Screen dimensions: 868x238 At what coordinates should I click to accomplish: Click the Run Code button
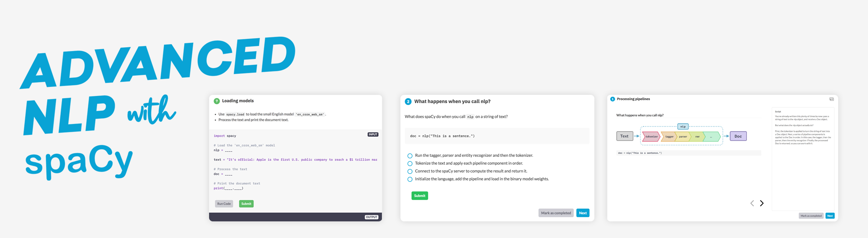(x=224, y=204)
